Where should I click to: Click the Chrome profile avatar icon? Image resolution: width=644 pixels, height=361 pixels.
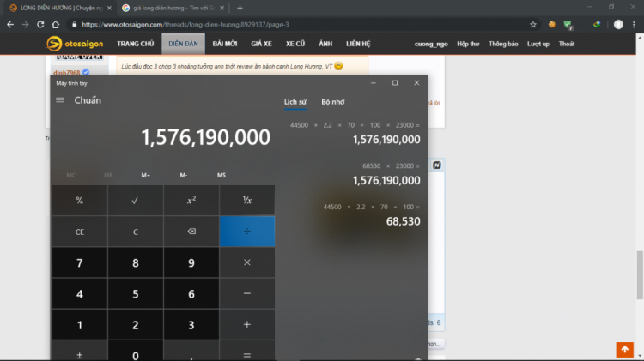(618, 25)
